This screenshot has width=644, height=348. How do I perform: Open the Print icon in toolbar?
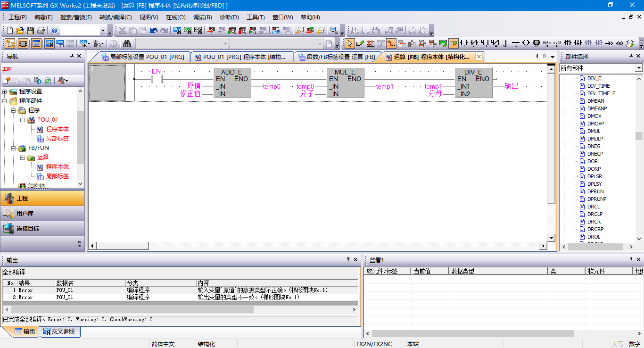tap(41, 31)
